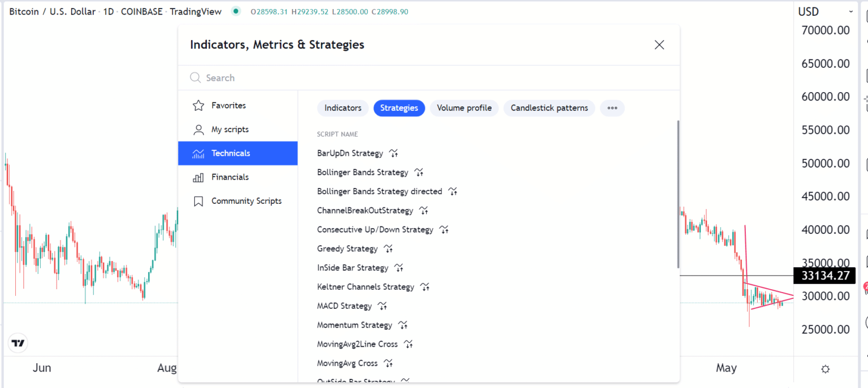Open My scripts from the sidebar

tap(198, 129)
